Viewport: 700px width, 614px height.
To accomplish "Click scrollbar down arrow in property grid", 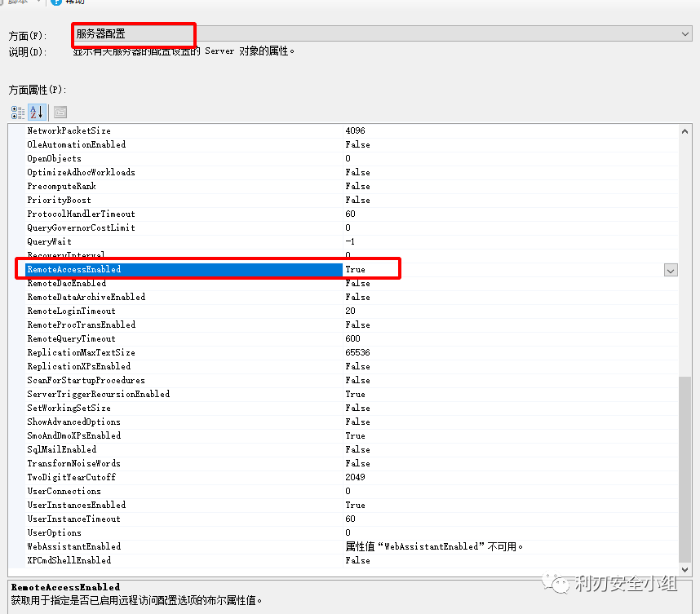I will (x=685, y=568).
